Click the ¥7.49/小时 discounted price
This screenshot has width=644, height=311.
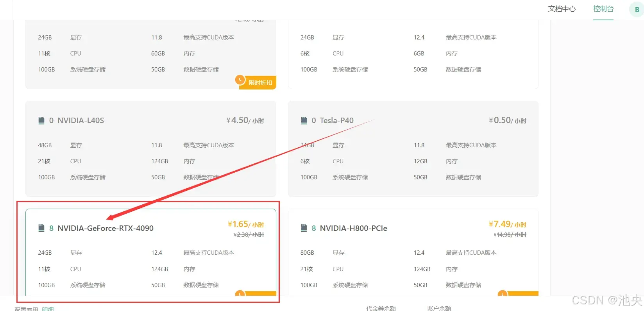coord(508,224)
